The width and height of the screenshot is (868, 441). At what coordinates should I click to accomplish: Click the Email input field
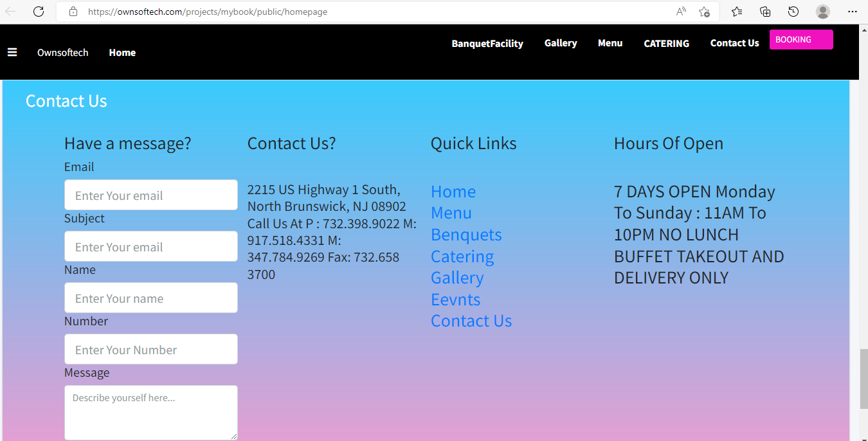click(151, 195)
